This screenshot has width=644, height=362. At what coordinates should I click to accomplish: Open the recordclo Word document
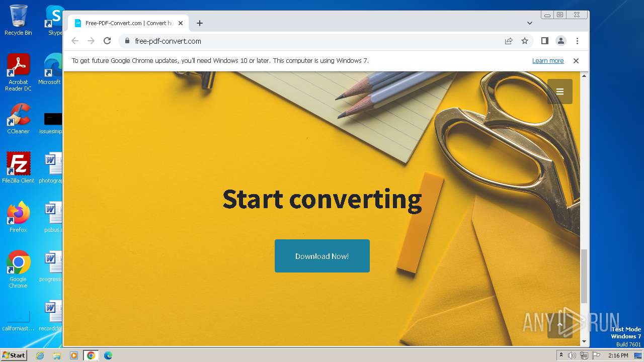pyautogui.click(x=51, y=316)
